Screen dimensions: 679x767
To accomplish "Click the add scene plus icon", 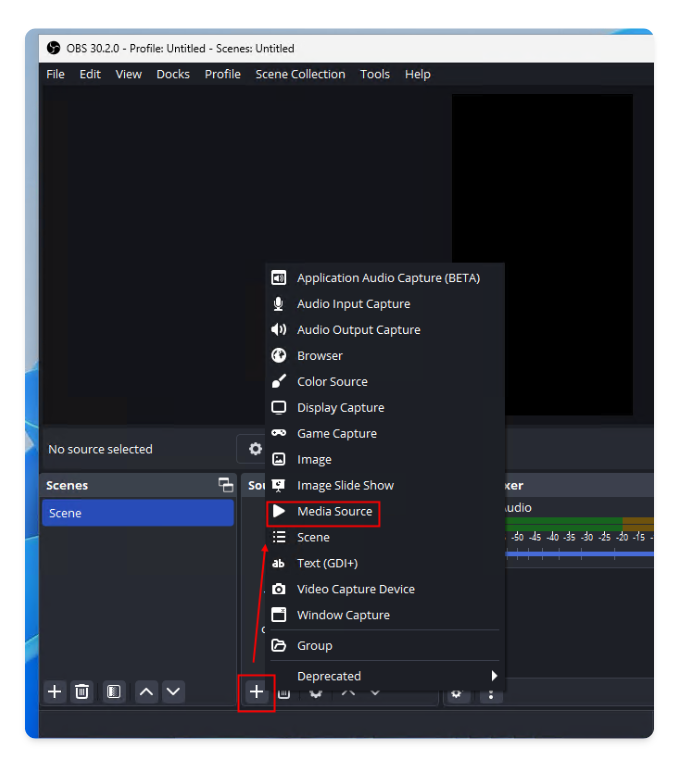I will (55, 692).
